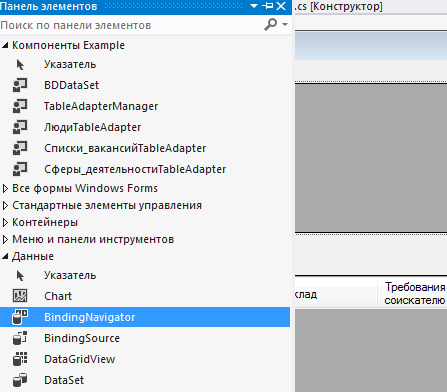The height and width of the screenshot is (392, 447).
Task: Click the pointer icon under Компоненты Example
Action: pos(20,64)
